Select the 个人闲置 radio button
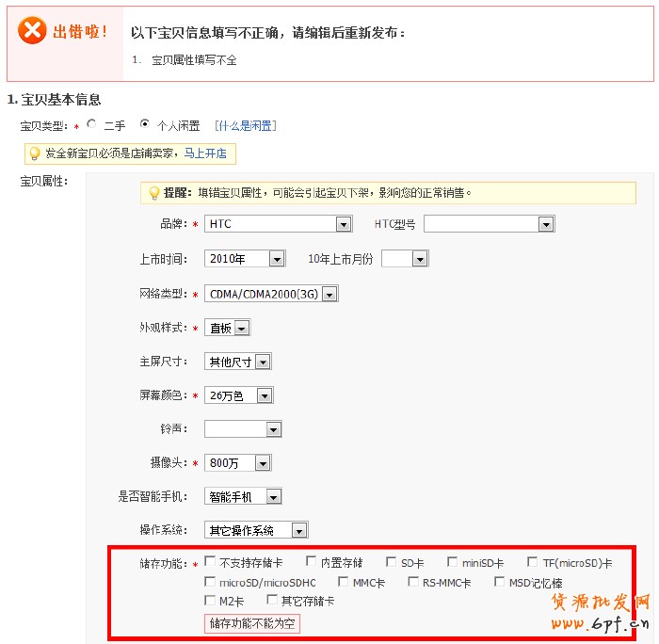The width and height of the screenshot is (659, 644). pyautogui.click(x=144, y=123)
